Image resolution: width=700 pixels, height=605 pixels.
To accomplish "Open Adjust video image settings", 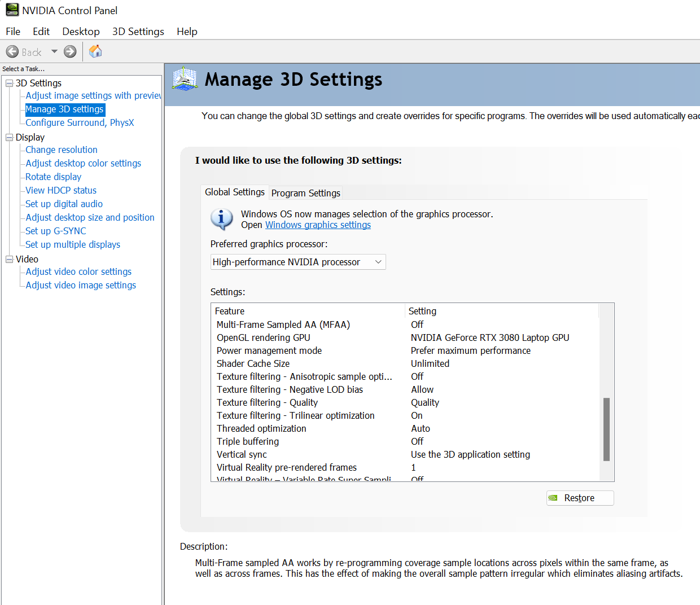I will coord(81,285).
